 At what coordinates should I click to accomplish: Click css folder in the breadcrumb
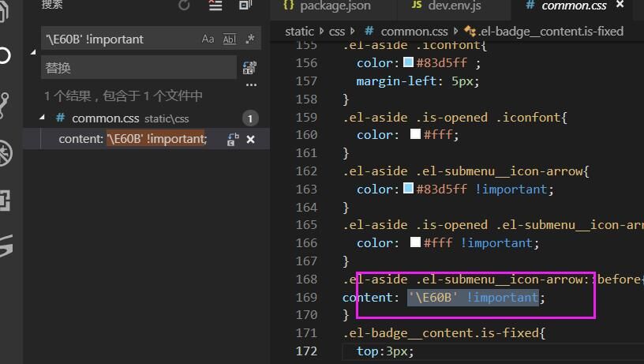click(x=337, y=32)
